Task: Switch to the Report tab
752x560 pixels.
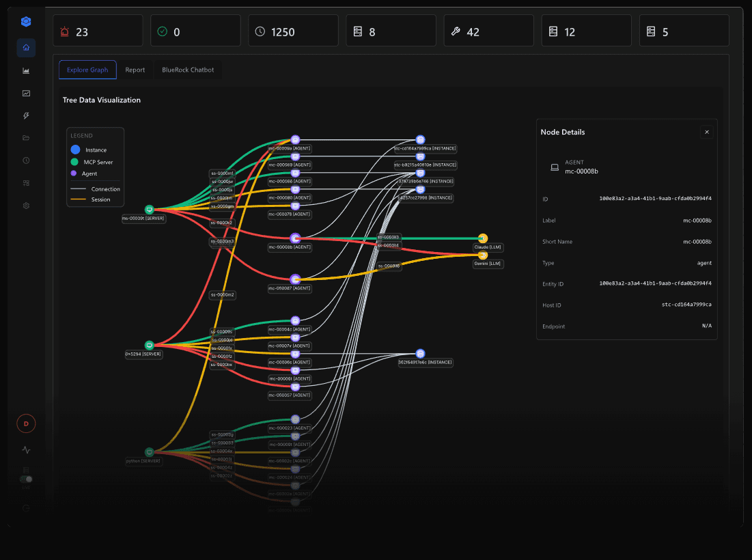Action: 135,70
